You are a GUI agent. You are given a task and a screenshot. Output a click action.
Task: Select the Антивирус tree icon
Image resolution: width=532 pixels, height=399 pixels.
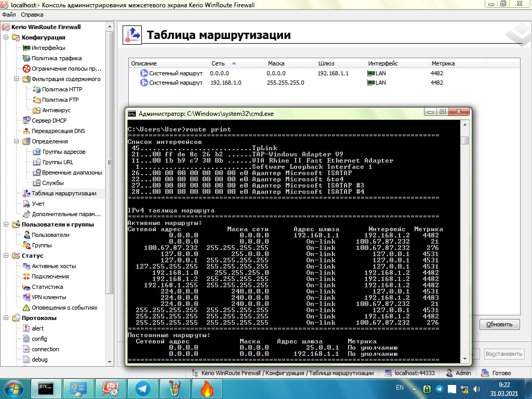37,110
